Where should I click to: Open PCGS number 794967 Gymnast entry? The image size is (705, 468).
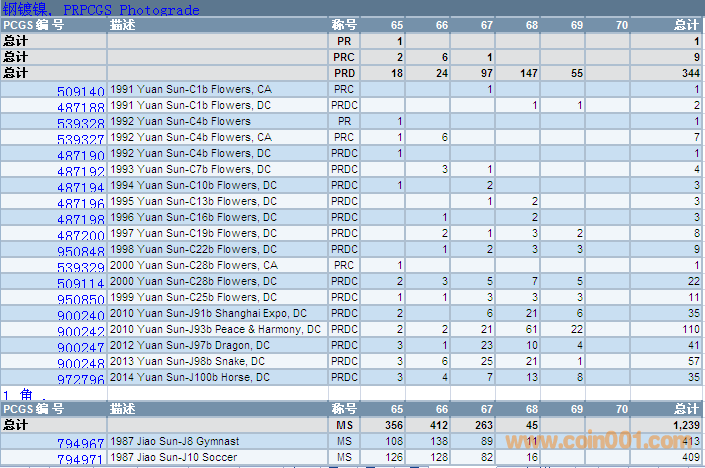pyautogui.click(x=81, y=443)
